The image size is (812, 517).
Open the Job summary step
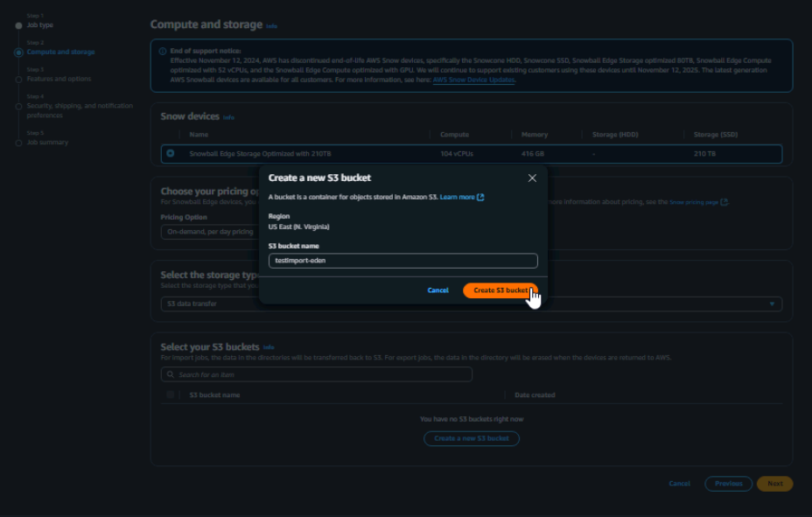click(47, 142)
